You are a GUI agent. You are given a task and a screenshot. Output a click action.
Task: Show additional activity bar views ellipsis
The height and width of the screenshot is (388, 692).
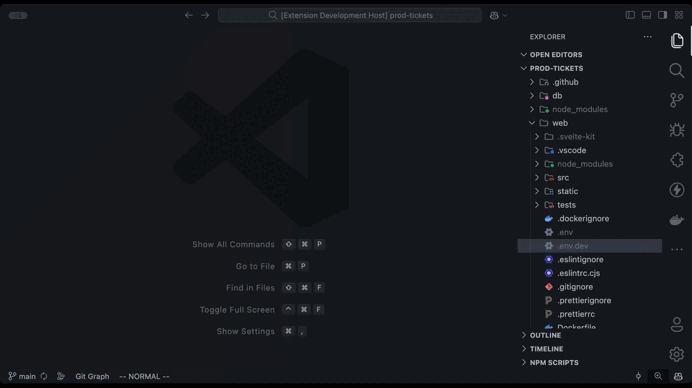tap(677, 249)
